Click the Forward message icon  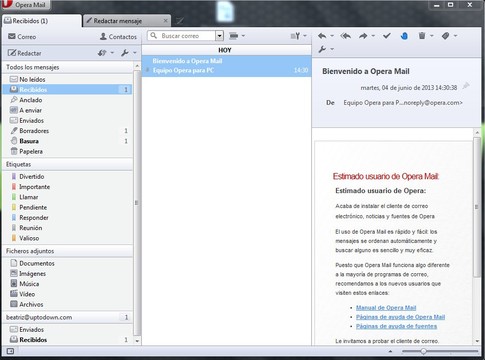(363, 36)
